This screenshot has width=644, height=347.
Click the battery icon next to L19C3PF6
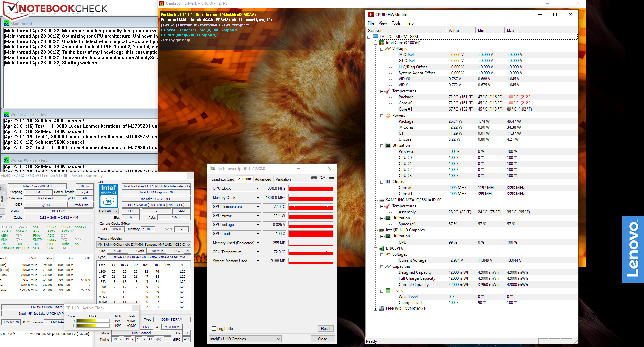click(x=381, y=248)
